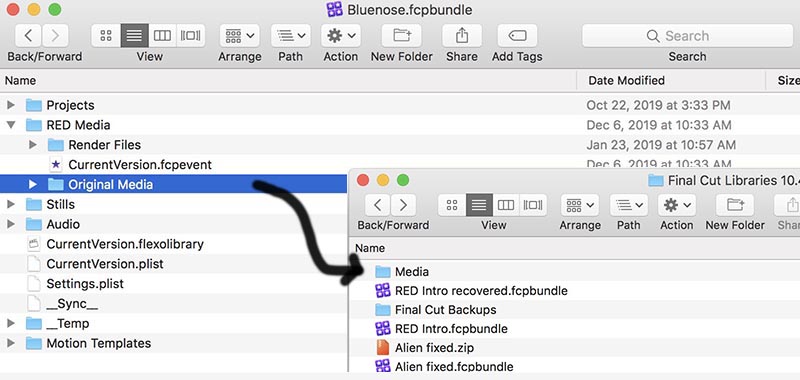This screenshot has width=800, height=380.
Task: Open Action gear menu in Final Cut Libraries
Action: [677, 205]
